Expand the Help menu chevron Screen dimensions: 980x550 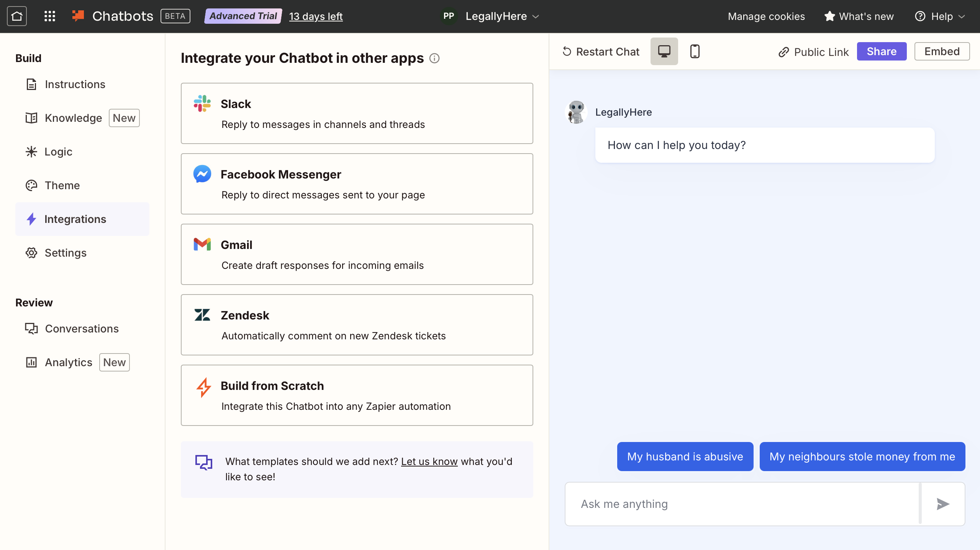click(961, 16)
